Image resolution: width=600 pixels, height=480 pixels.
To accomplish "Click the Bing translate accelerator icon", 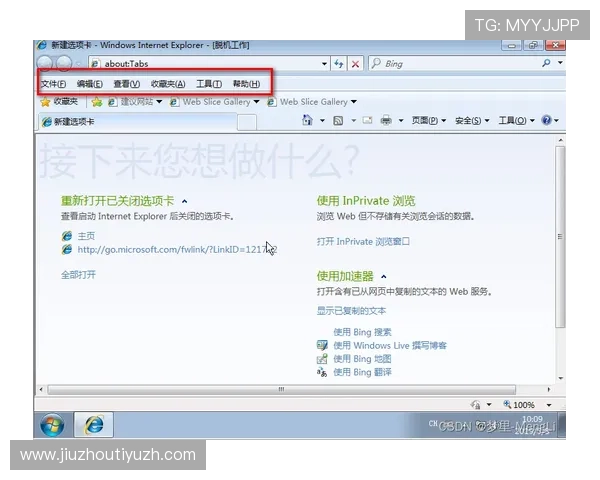I will [x=322, y=372].
